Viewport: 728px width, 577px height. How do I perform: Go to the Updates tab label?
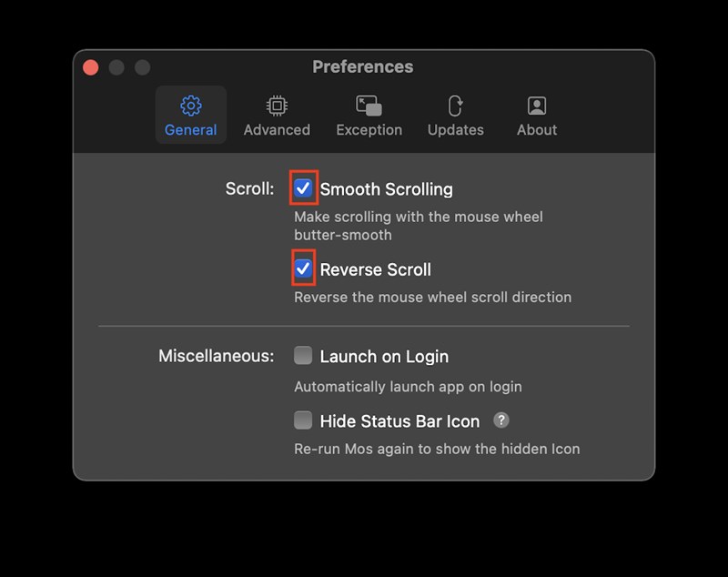(456, 130)
